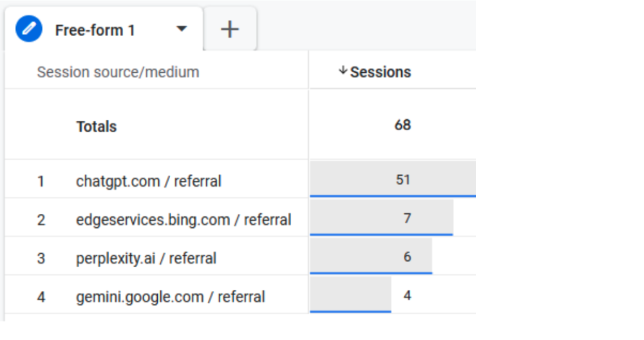Click the Totals value 68
644x340 pixels.
[x=402, y=125]
